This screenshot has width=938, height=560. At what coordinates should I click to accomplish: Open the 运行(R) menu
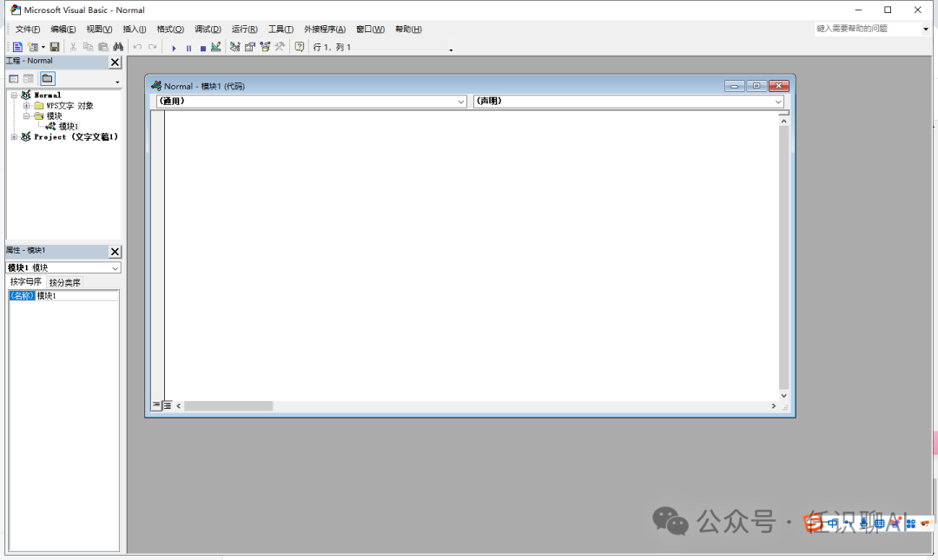(245, 30)
